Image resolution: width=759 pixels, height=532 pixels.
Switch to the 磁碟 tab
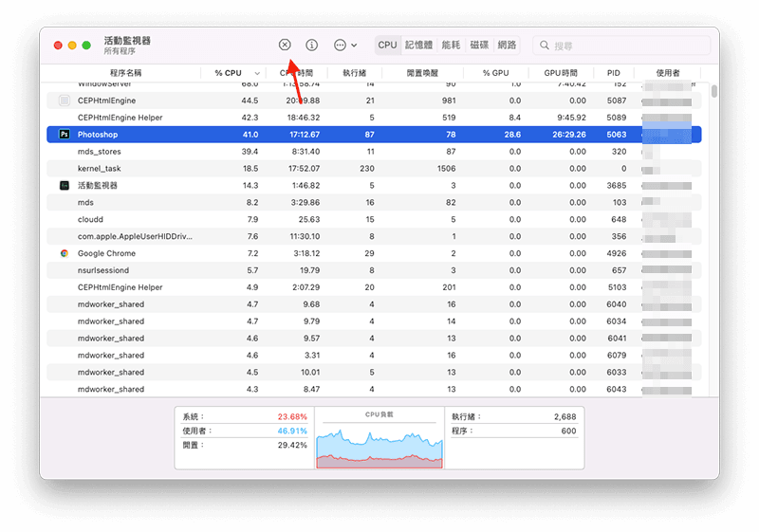479,45
